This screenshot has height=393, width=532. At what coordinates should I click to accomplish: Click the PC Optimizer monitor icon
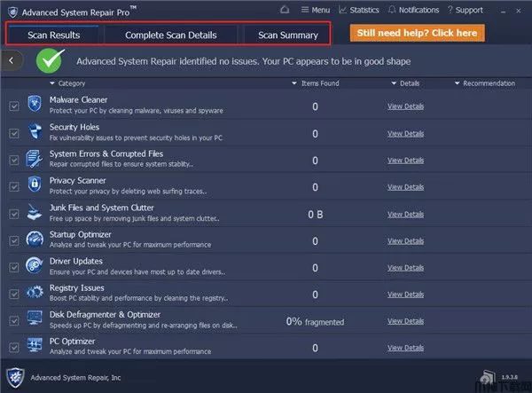(x=35, y=345)
